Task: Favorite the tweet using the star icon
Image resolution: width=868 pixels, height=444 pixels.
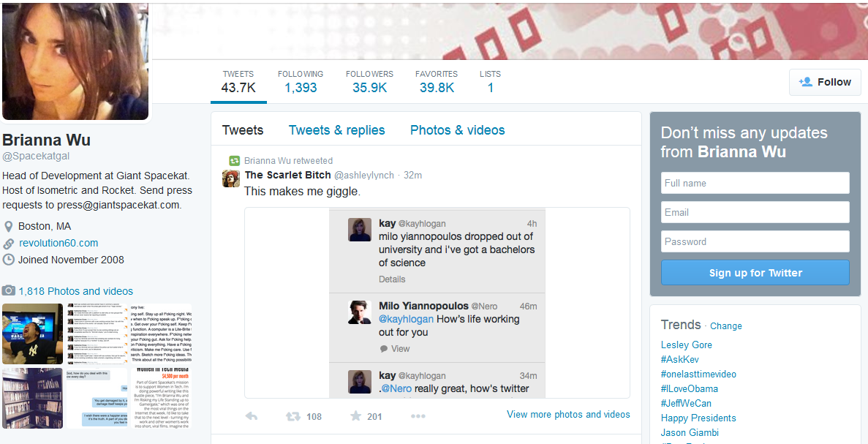Action: pyautogui.click(x=355, y=415)
